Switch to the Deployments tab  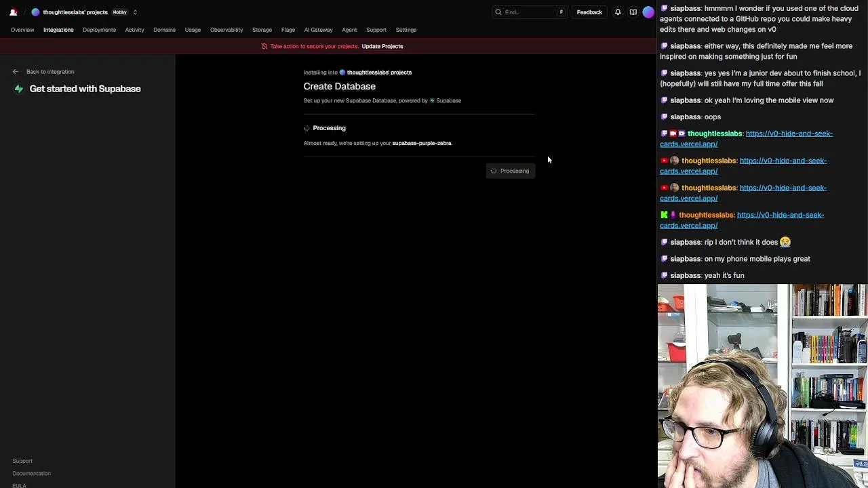[99, 30]
